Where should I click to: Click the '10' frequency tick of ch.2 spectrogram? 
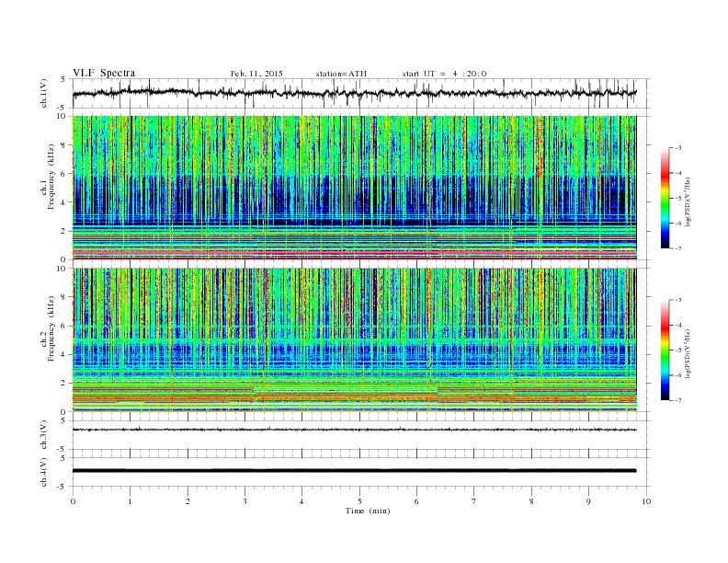tap(63, 268)
